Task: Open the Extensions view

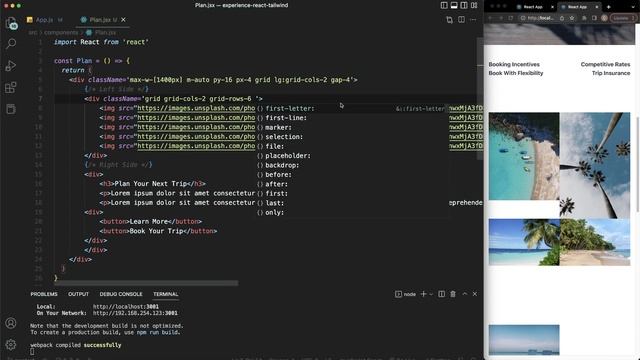Action: tap(11, 87)
